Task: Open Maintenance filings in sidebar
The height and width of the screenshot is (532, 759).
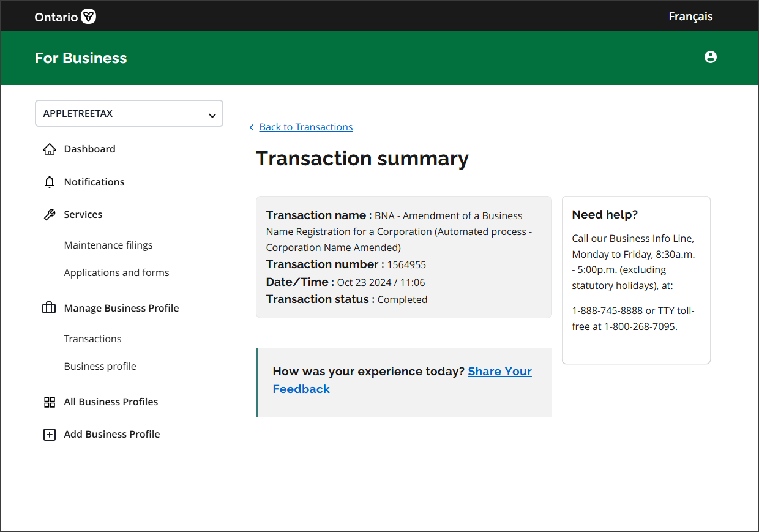Action: [108, 245]
